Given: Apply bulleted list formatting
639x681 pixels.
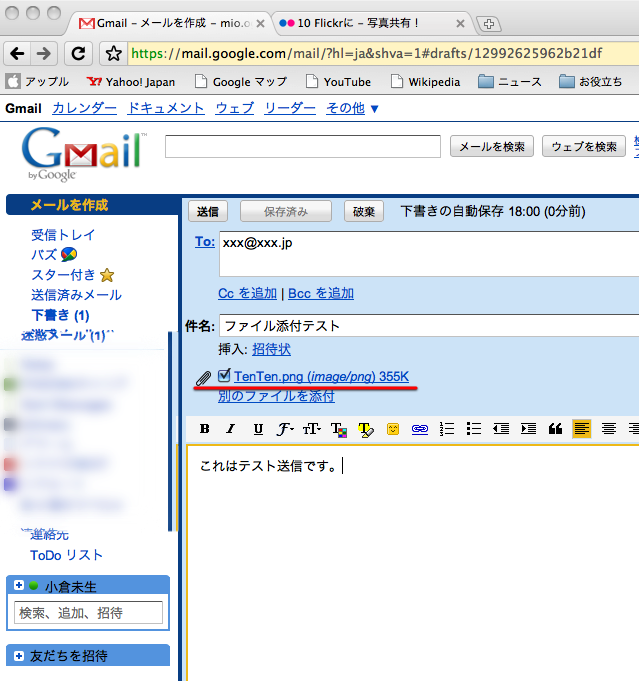Looking at the screenshot, I should 474,429.
